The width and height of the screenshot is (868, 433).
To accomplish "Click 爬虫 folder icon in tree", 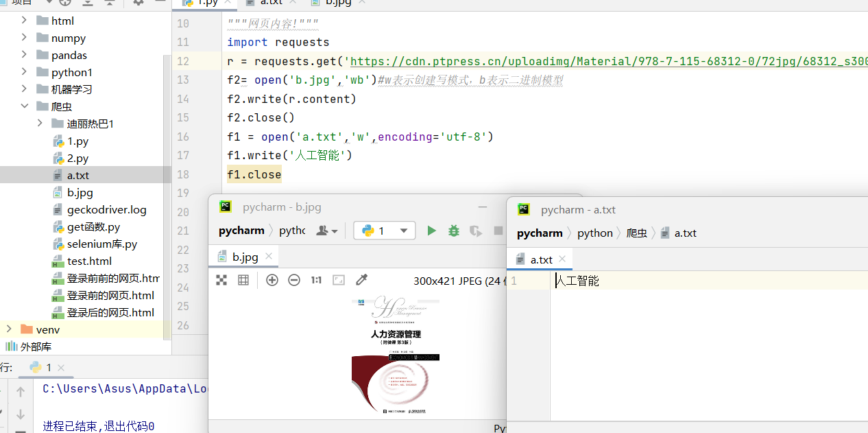I will pyautogui.click(x=42, y=106).
